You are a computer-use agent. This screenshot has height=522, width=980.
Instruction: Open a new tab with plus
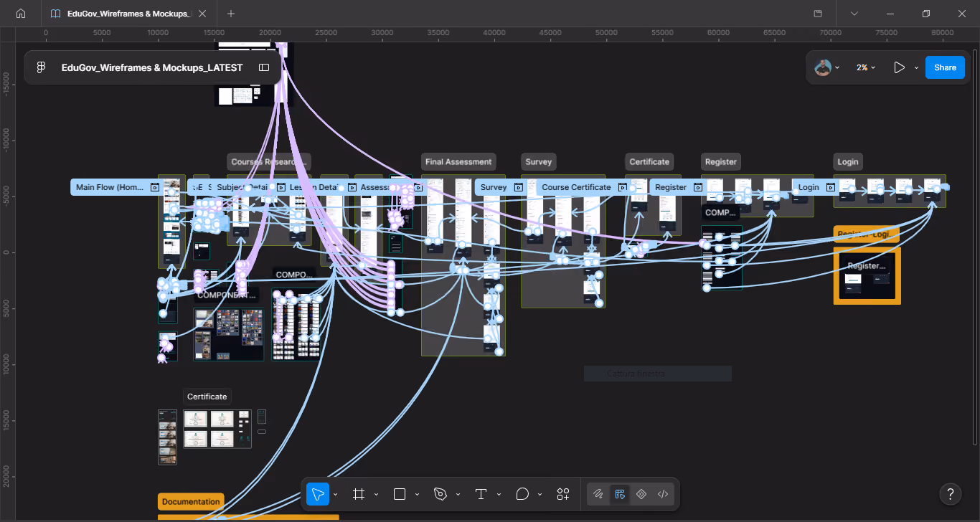[x=231, y=14]
